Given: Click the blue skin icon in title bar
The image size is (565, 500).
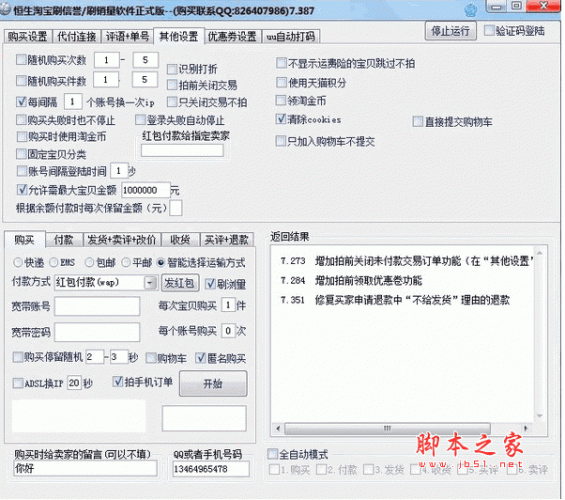Looking at the screenshot, I should (471, 10).
